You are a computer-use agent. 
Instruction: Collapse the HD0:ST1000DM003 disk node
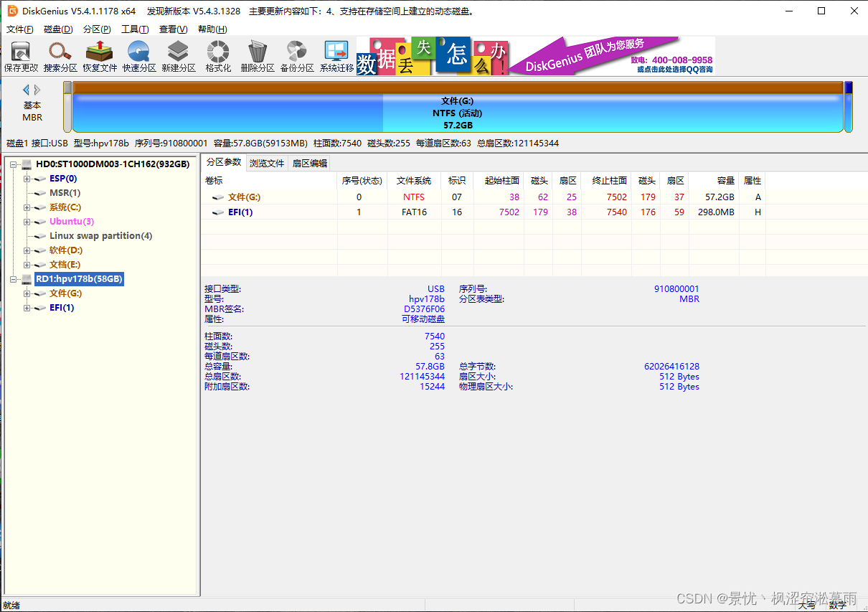pyautogui.click(x=13, y=164)
